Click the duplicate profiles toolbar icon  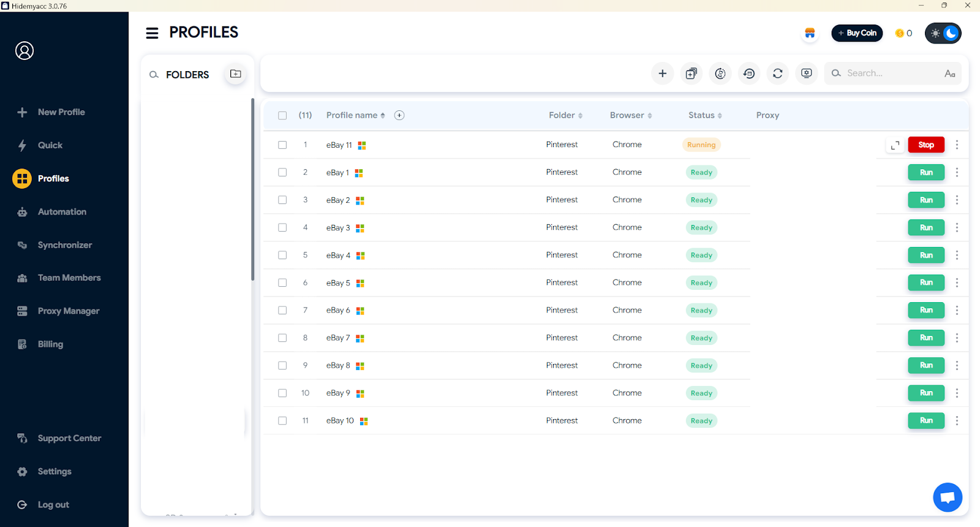point(691,74)
